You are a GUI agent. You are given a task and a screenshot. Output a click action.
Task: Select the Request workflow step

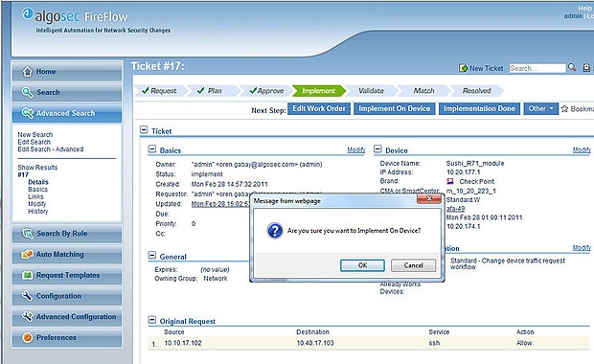[160, 91]
